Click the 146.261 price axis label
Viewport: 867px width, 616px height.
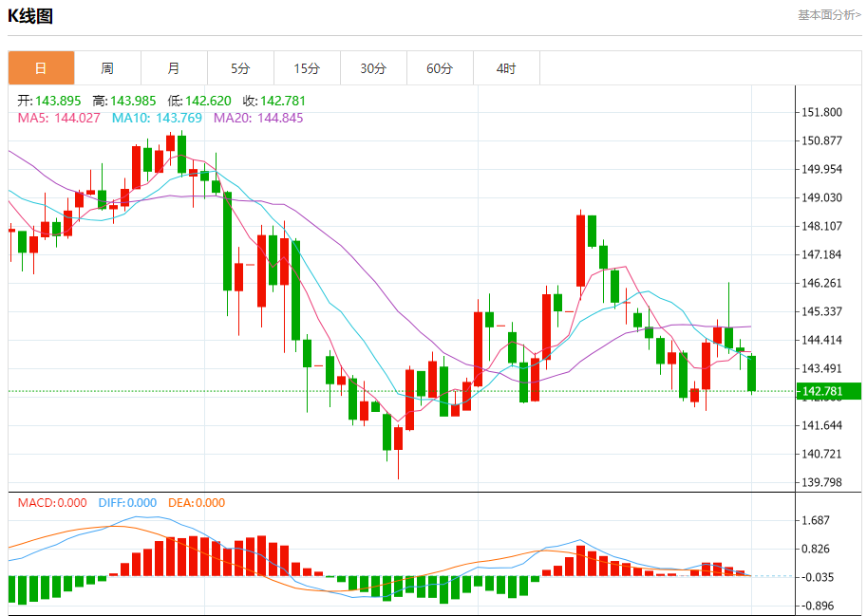[822, 283]
